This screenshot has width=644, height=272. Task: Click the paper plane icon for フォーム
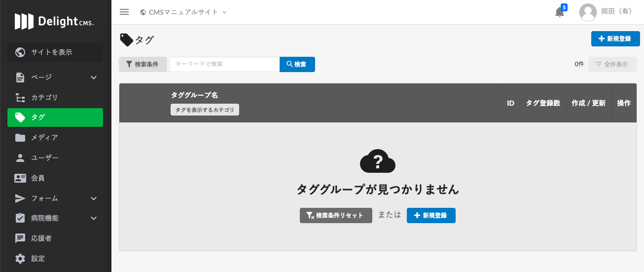(x=20, y=198)
